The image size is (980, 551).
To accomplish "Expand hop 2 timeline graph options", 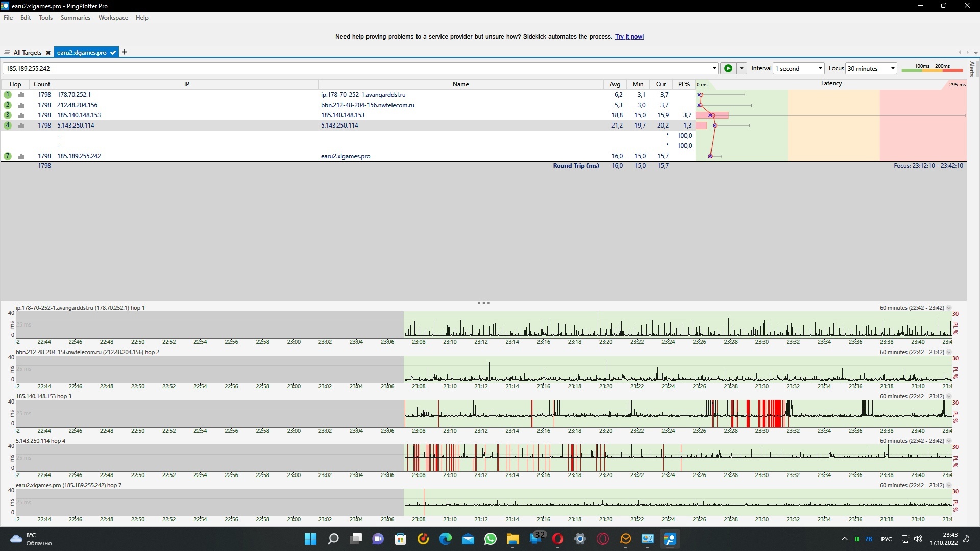I will 949,352.
